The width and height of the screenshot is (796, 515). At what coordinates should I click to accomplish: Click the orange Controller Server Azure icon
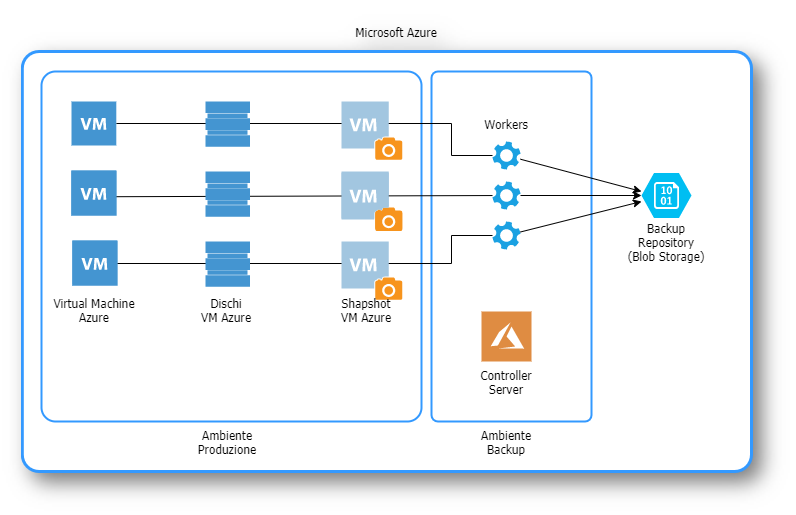coord(506,336)
